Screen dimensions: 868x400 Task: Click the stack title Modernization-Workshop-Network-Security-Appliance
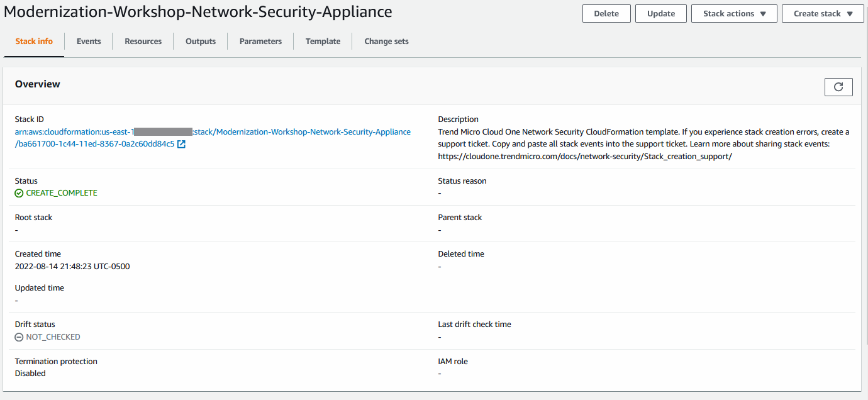(198, 12)
